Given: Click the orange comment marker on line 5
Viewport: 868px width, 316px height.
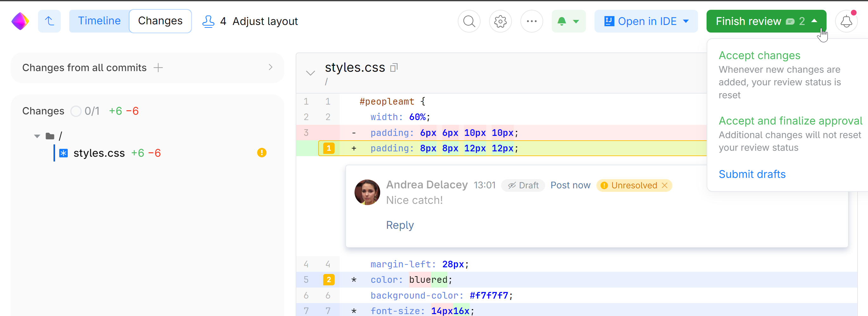Looking at the screenshot, I should (329, 280).
